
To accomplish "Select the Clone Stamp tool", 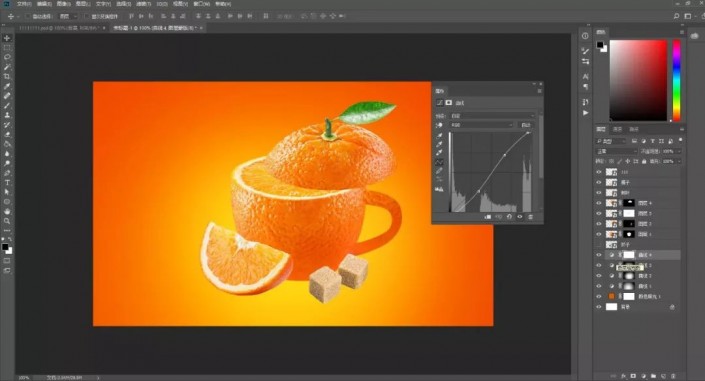I will [x=7, y=115].
